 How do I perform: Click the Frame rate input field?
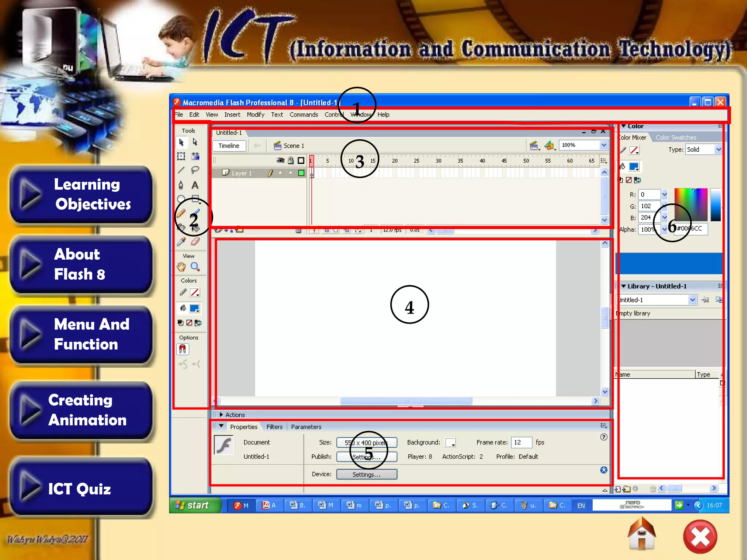pos(522,442)
